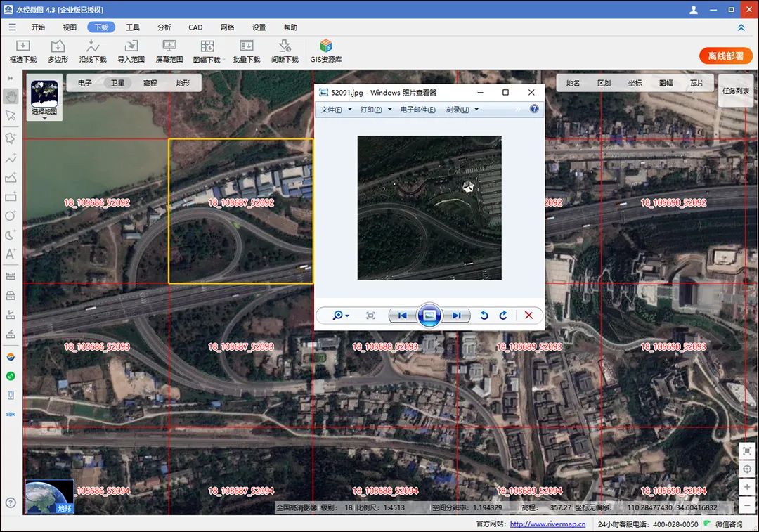The width and height of the screenshot is (759, 532).
Task: Open the GIS资源库 icon
Action: [x=326, y=51]
